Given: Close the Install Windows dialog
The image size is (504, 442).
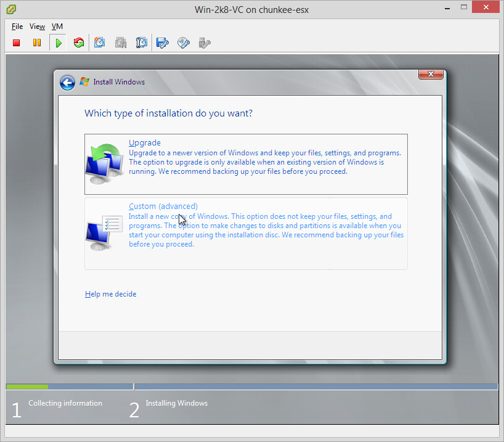Looking at the screenshot, I should coord(431,75).
